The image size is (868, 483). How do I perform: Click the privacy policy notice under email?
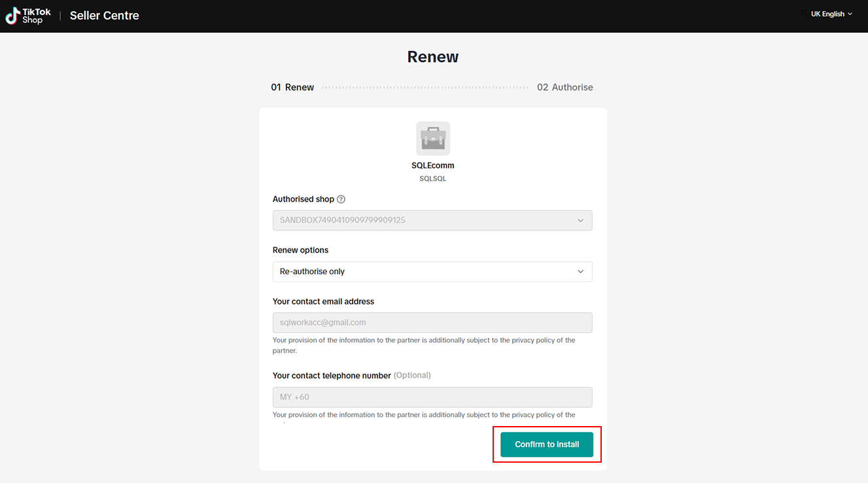pos(424,345)
